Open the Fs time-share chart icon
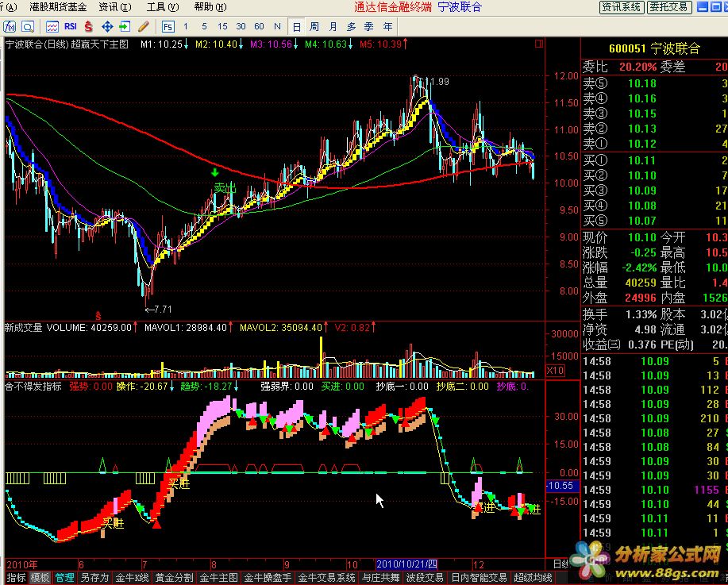This screenshot has width=728, height=585. pyautogui.click(x=168, y=27)
